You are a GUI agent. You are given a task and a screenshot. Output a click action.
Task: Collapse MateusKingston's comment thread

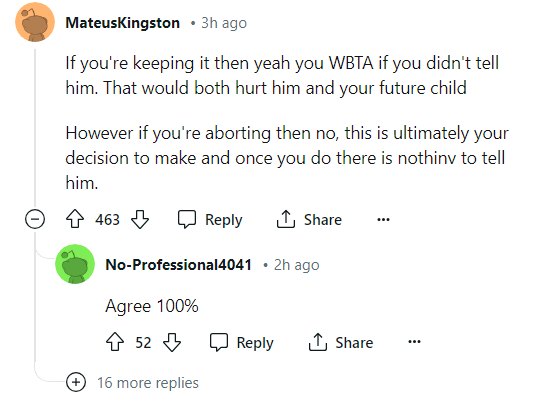tap(35, 219)
